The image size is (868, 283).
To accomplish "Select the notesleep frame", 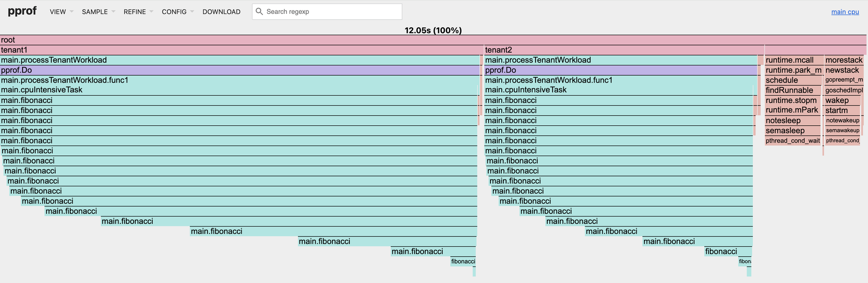I will pos(793,120).
